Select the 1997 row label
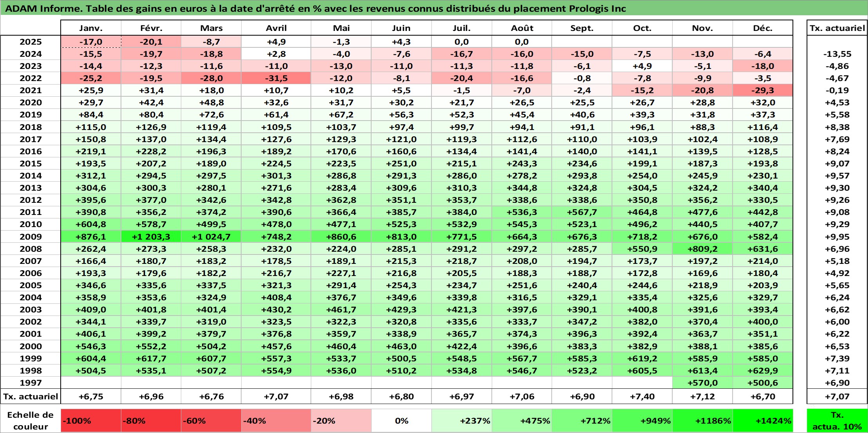Screen dimensions: 868x433 (x=31, y=383)
